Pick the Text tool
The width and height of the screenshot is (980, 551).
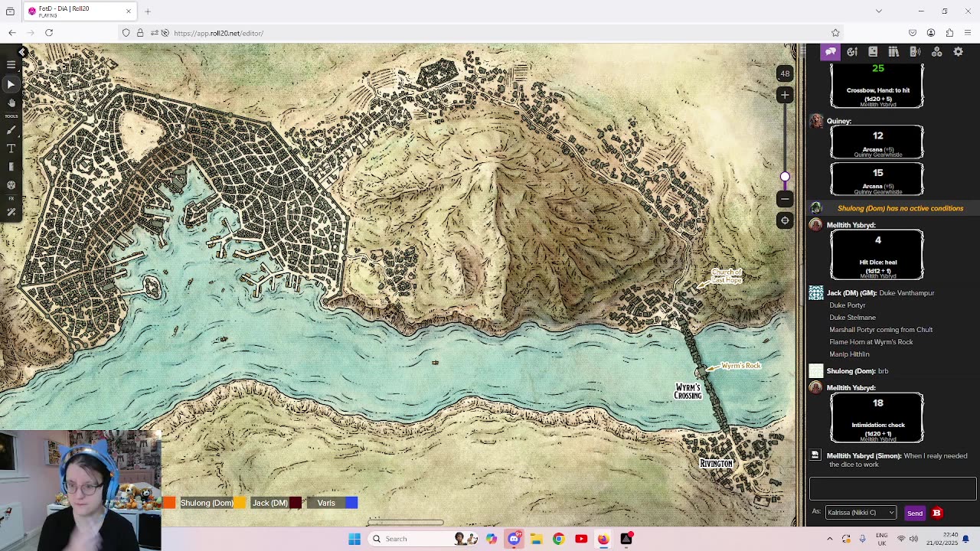click(x=11, y=148)
